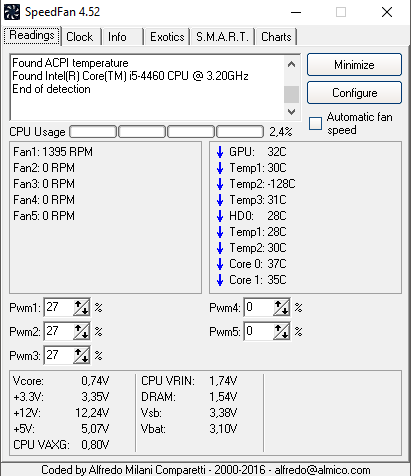Click the Minimize button
Viewport: 411px width, 476px height.
tap(354, 65)
